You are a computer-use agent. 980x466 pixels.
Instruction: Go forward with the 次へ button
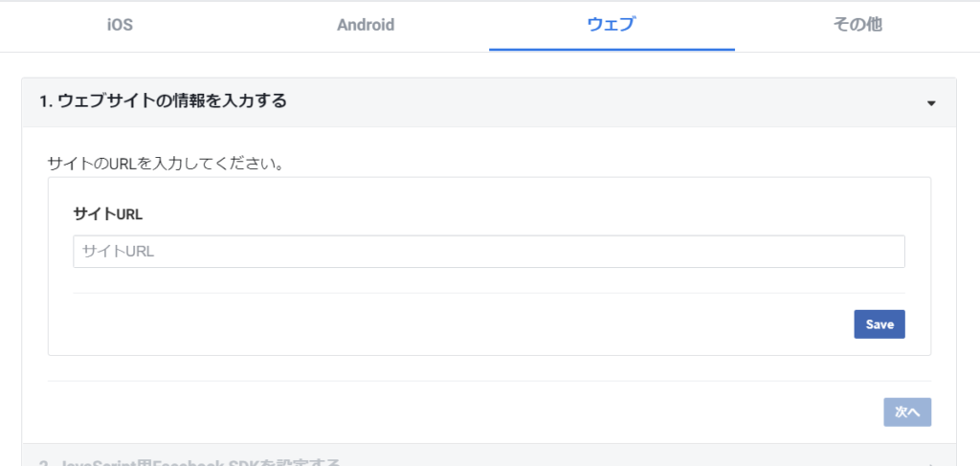pos(907,412)
